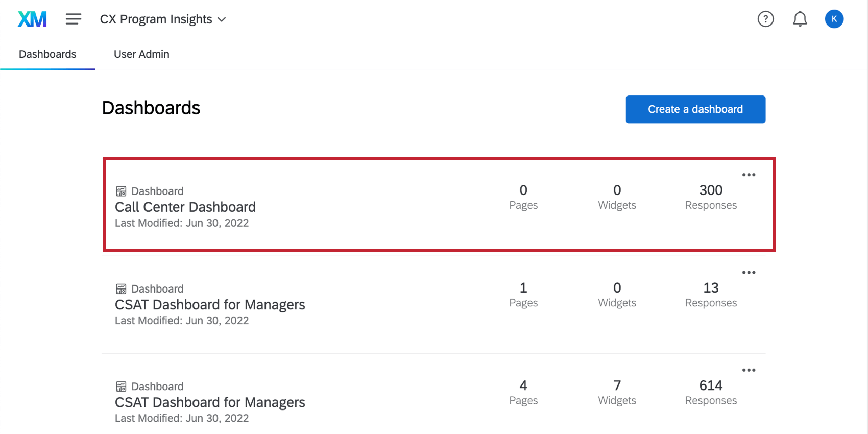Open the help question mark icon
Screen dimensions: 868x434
point(765,19)
